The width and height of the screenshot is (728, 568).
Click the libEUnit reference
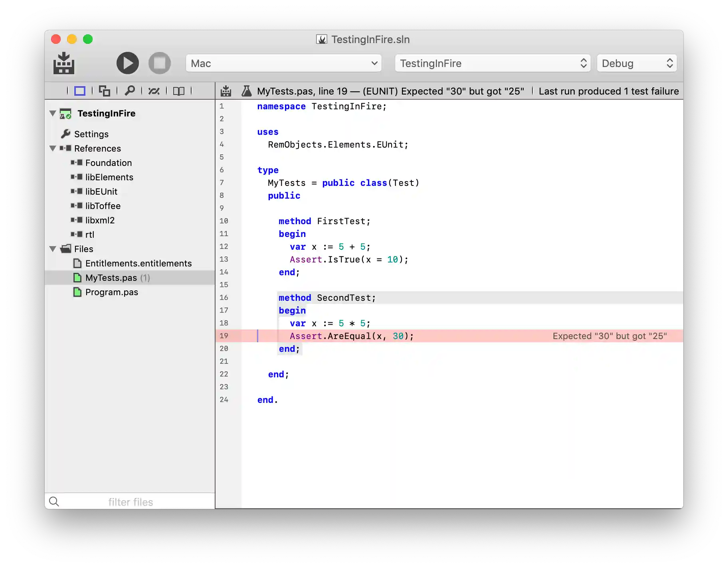(101, 192)
